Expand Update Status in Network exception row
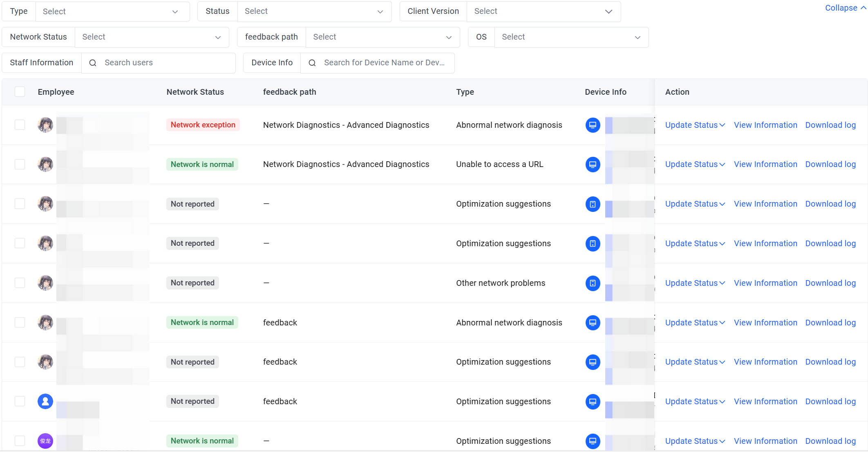 coord(695,125)
